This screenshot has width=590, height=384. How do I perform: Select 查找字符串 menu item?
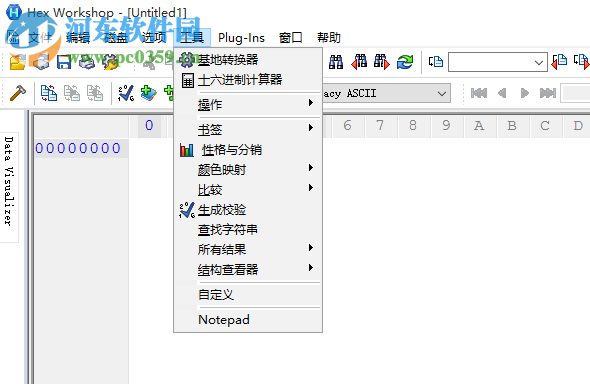tap(248, 229)
